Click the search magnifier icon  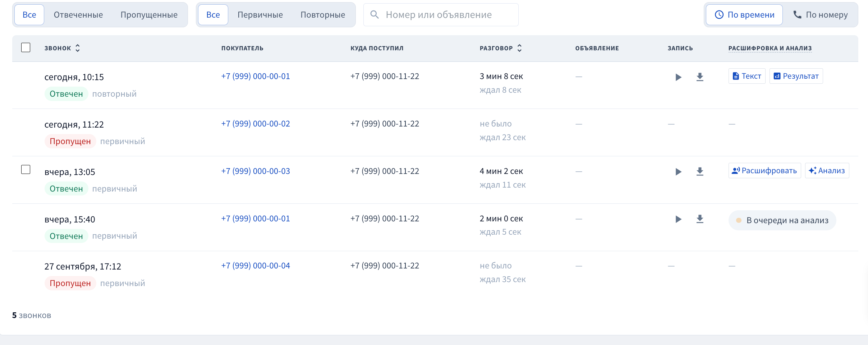[374, 15]
